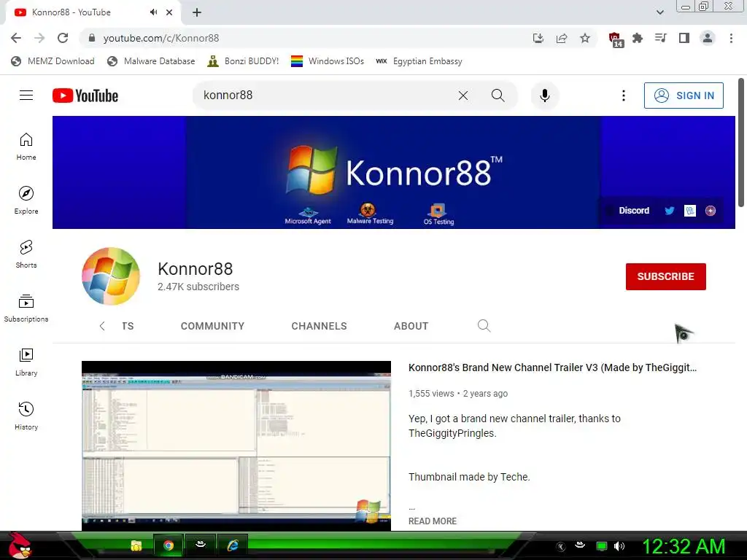This screenshot has height=560, width=747.
Task: Search within the Konnor88 channel
Action: click(x=484, y=326)
